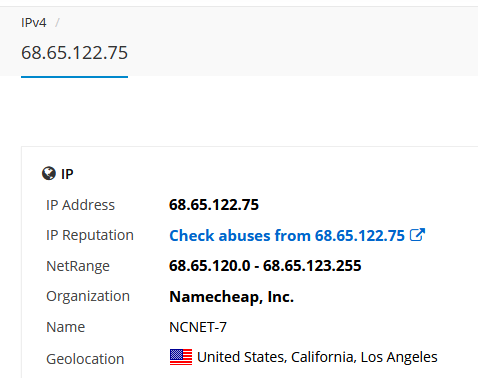478x378 pixels.
Task: Click the geolocation text United States, California, Los Angeles
Action: coord(317,357)
